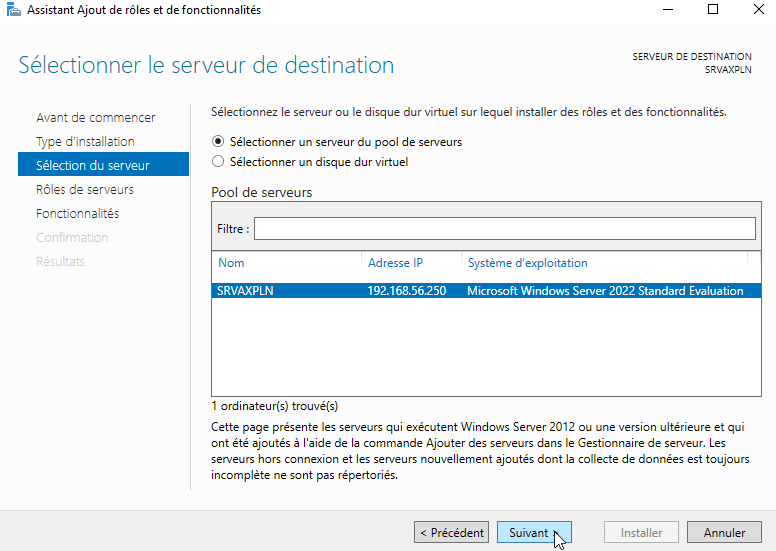Click the Précédent button
The height and width of the screenshot is (551, 776).
coord(451,532)
